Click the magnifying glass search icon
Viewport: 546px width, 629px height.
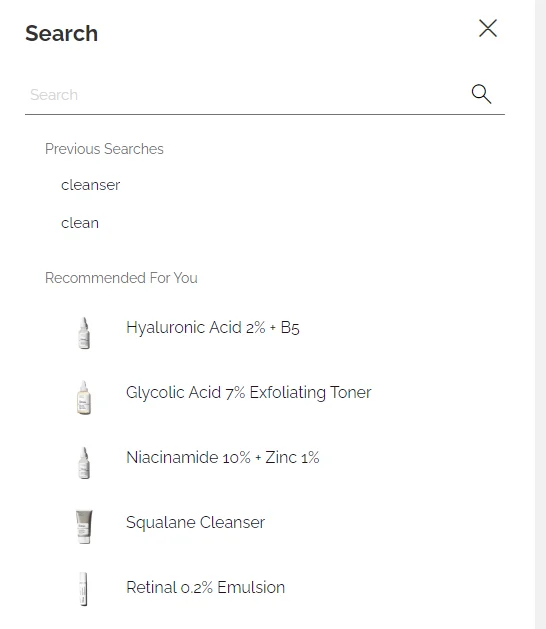[481, 94]
